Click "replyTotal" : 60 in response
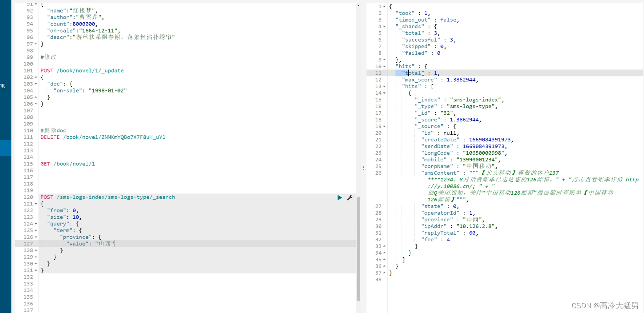 450,233
